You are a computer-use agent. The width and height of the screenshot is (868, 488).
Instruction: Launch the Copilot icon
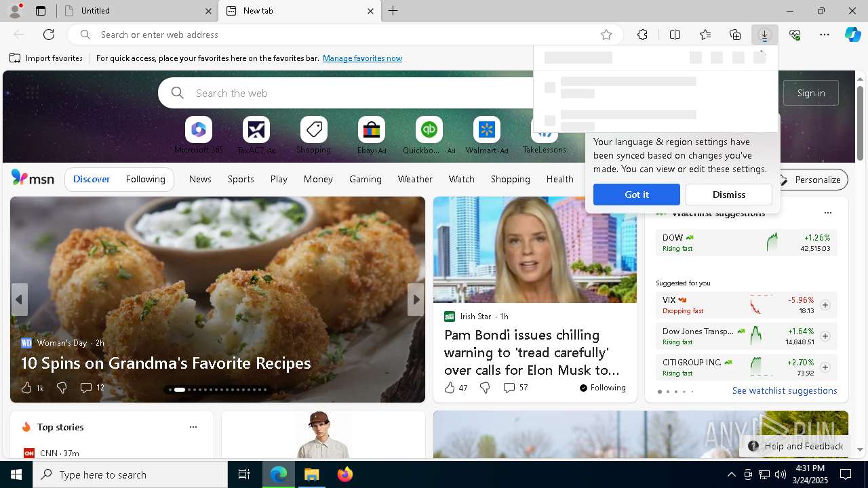[852, 35]
